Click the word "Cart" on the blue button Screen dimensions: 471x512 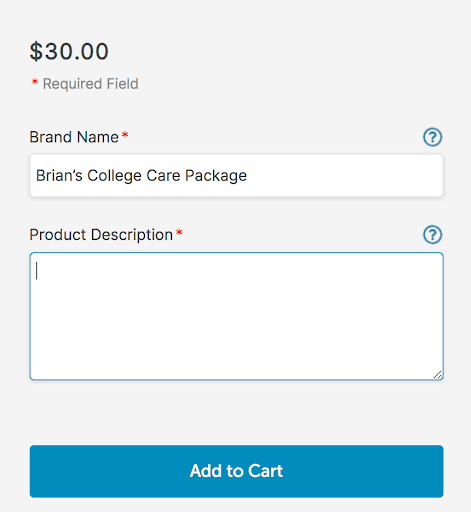click(265, 471)
